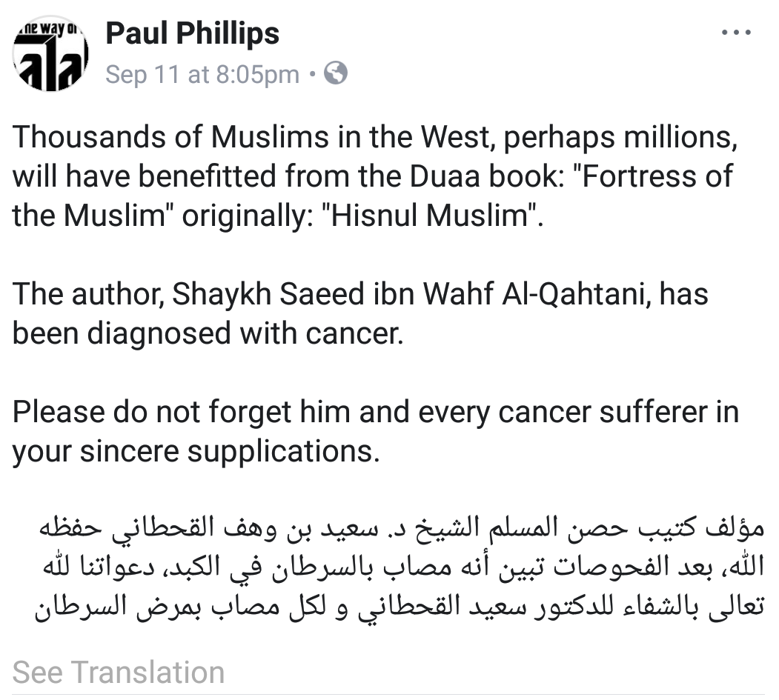The height and width of the screenshot is (700, 779).
Task: Click the last line of Arabic text
Action: (x=400, y=607)
